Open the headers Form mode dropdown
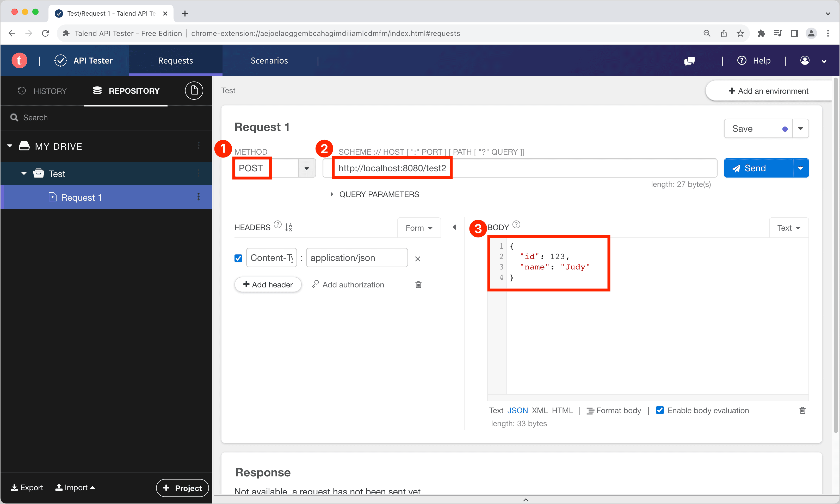 419,228
